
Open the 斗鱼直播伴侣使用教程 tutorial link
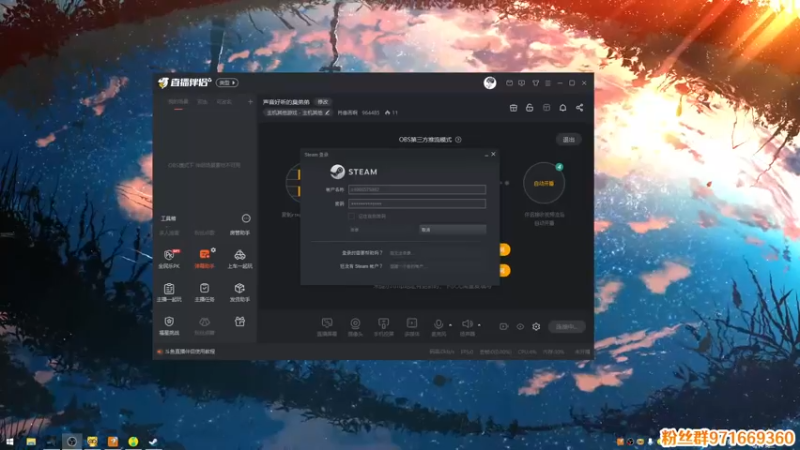pos(190,352)
